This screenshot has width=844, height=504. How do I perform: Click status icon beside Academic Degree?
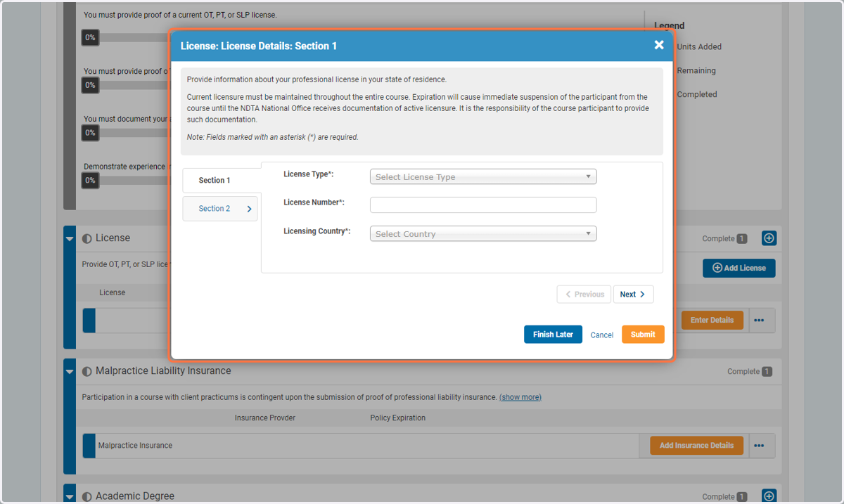(x=87, y=496)
